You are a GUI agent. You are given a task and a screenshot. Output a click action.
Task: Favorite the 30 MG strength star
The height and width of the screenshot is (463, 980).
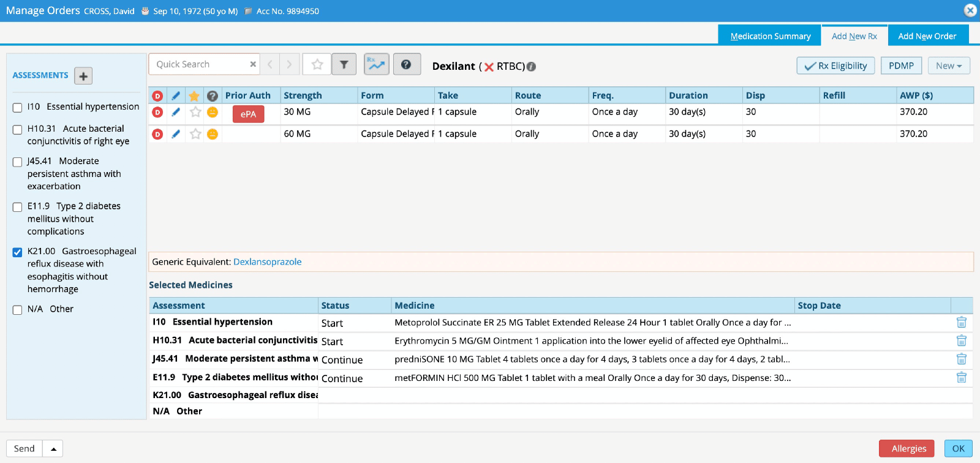tap(195, 112)
